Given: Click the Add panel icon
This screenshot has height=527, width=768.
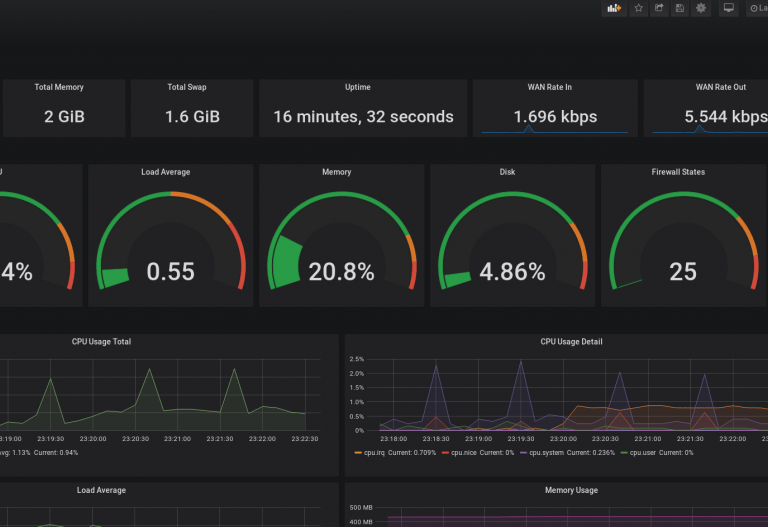Looking at the screenshot, I should pyautogui.click(x=614, y=8).
